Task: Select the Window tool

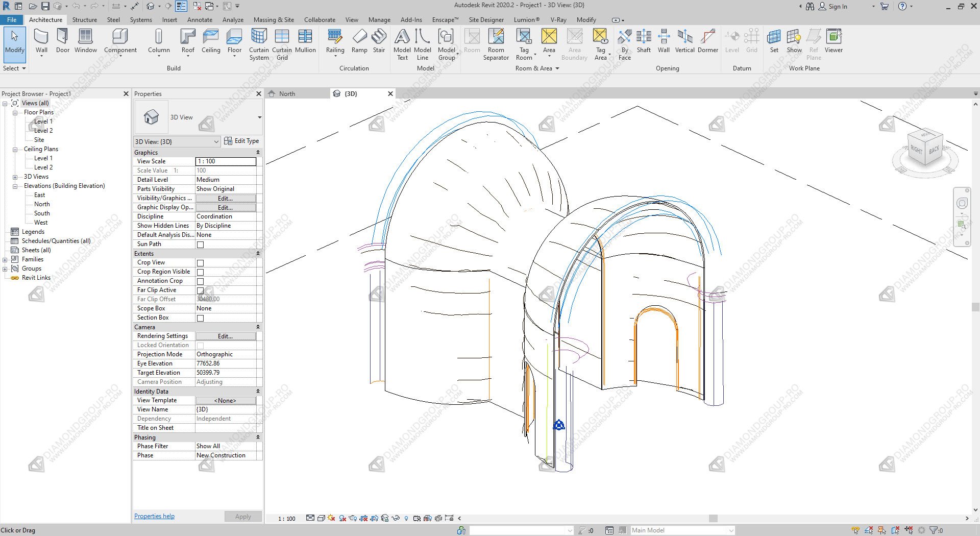Action: pyautogui.click(x=85, y=41)
